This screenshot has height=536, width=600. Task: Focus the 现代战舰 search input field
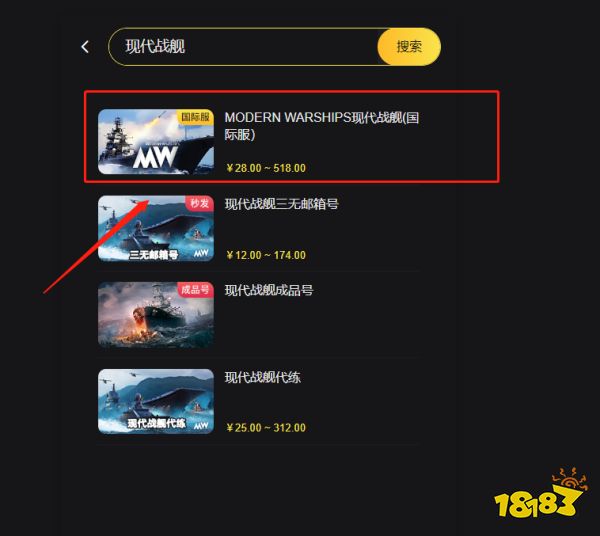pyautogui.click(x=243, y=47)
